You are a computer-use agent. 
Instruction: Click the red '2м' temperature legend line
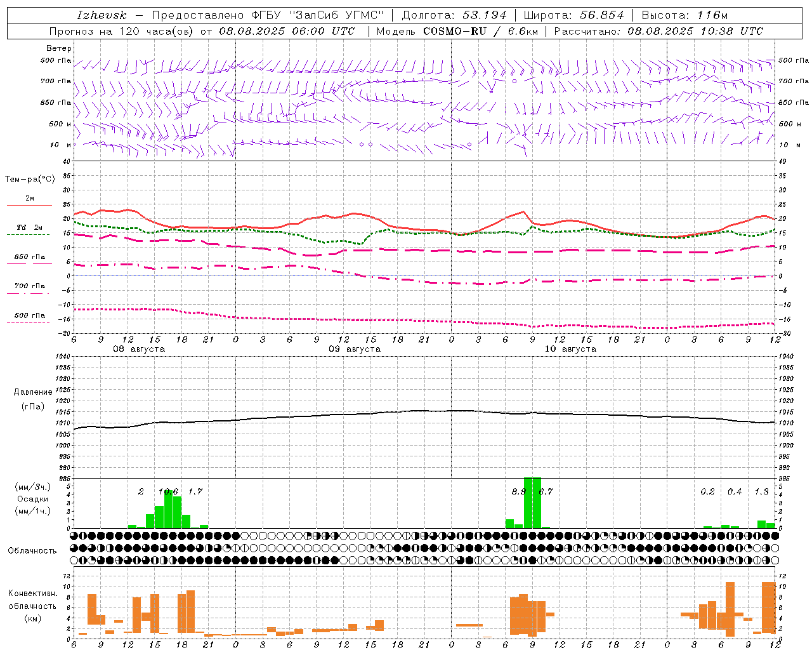click(29, 206)
